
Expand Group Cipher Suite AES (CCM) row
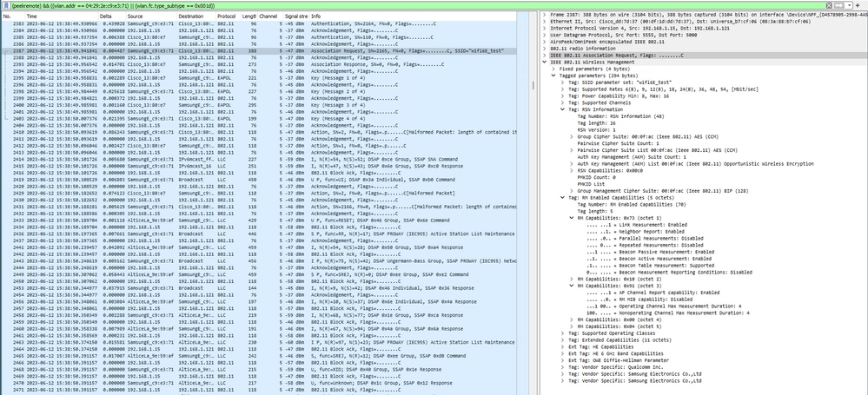pyautogui.click(x=572, y=136)
